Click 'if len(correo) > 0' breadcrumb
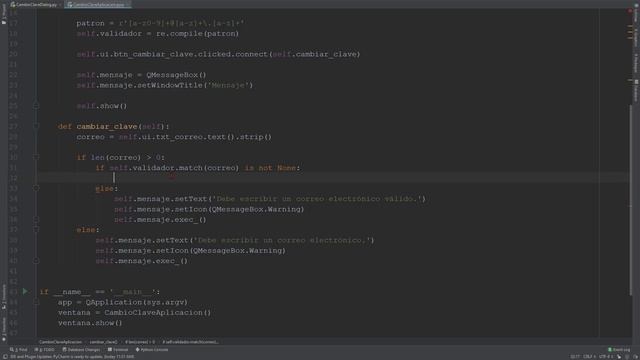This screenshot has height=360, width=640. (x=140, y=342)
